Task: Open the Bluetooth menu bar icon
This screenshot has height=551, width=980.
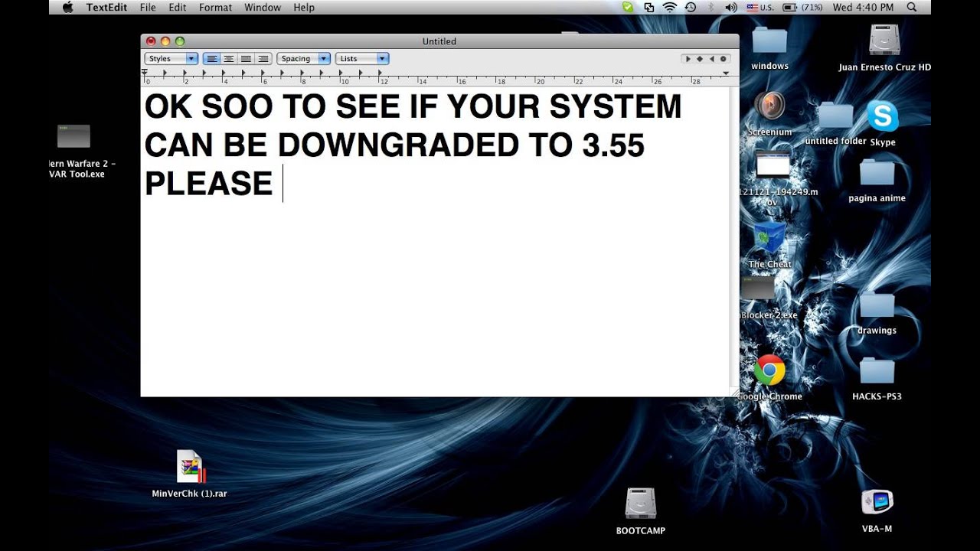Action: tap(710, 8)
